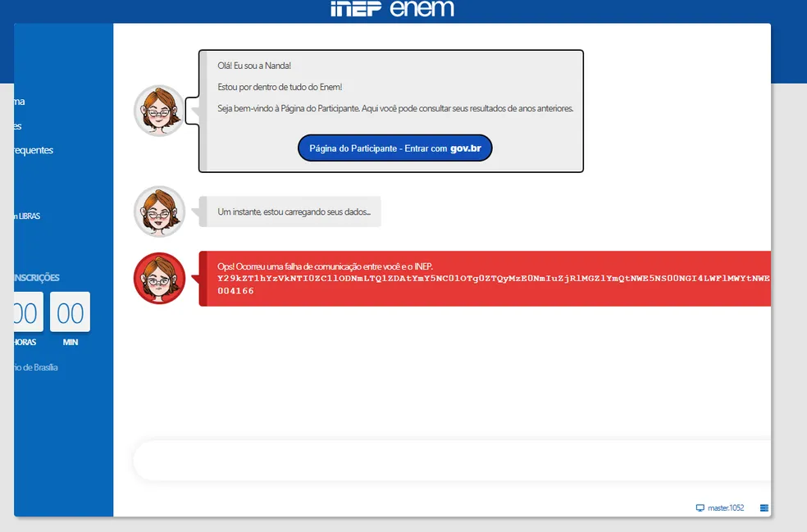Open the sidebar item ending in 'es'
This screenshot has height=532, width=807.
pos(18,126)
